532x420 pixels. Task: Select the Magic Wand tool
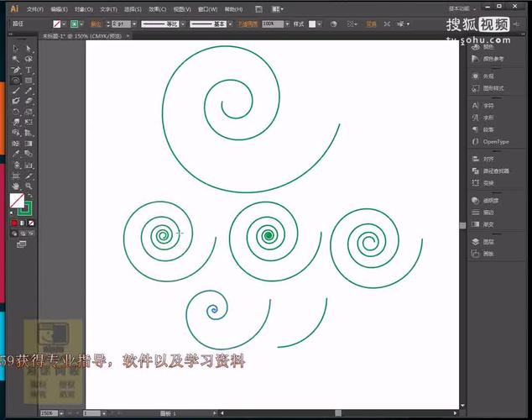pos(16,59)
